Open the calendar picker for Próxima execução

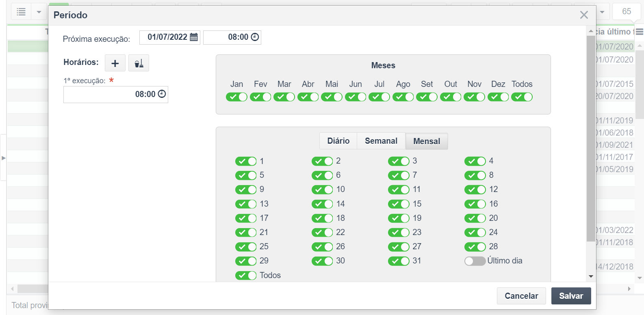(x=194, y=37)
